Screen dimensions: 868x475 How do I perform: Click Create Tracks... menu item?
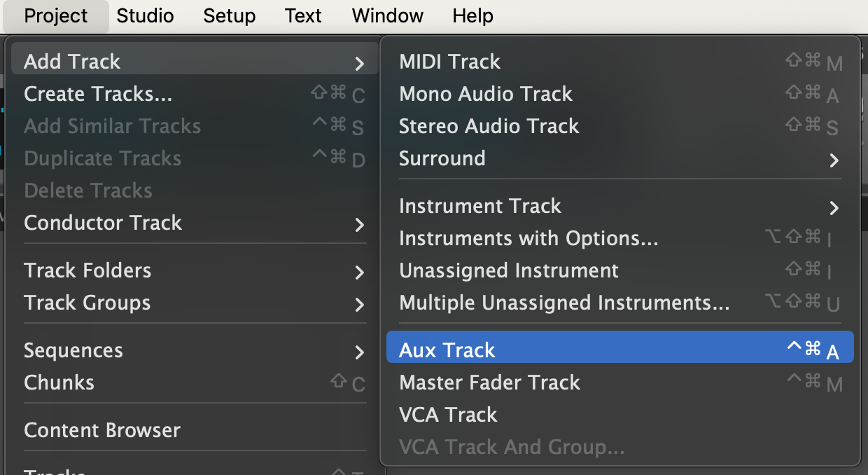[x=98, y=94]
